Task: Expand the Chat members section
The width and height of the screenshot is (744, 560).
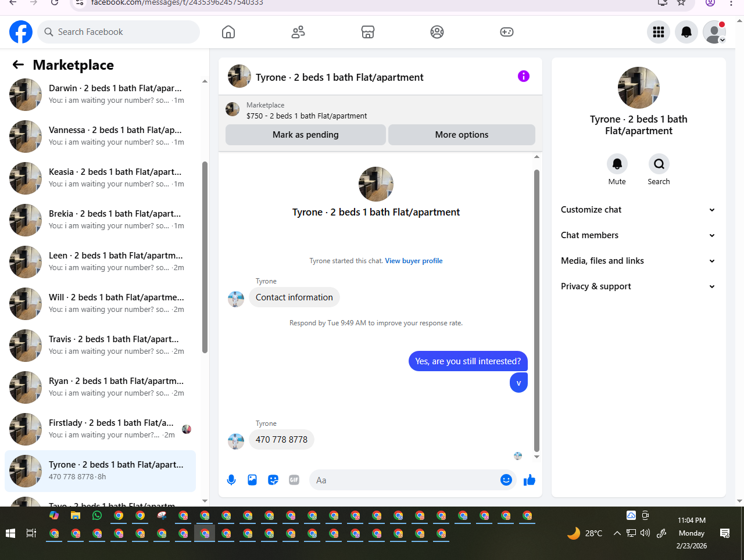Action: [638, 235]
